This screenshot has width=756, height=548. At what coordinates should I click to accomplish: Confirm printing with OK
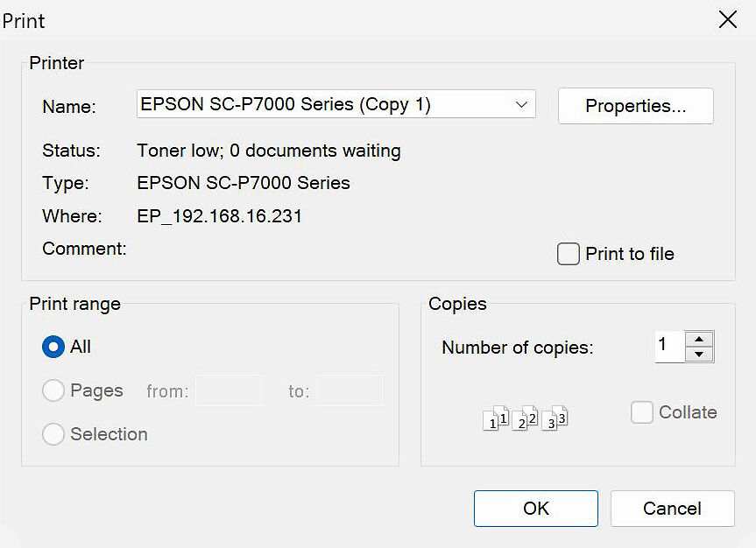pyautogui.click(x=535, y=508)
